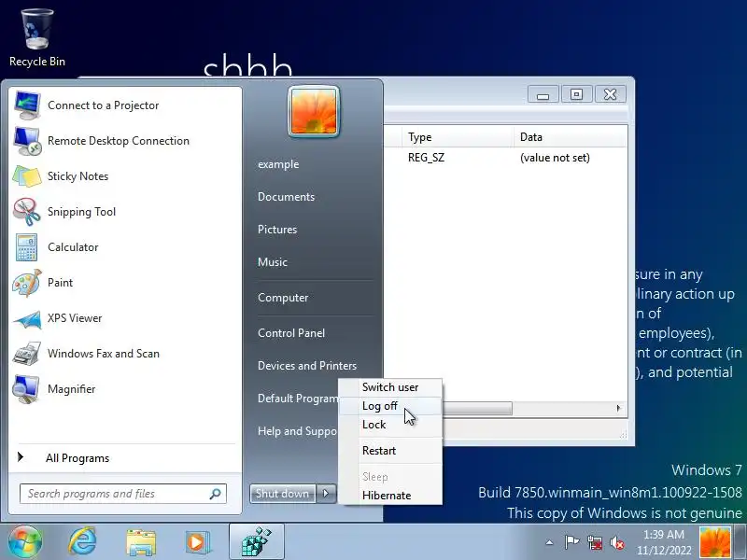Launch the Magnifier icon
Screen dimensions: 747x560
(x=27, y=389)
